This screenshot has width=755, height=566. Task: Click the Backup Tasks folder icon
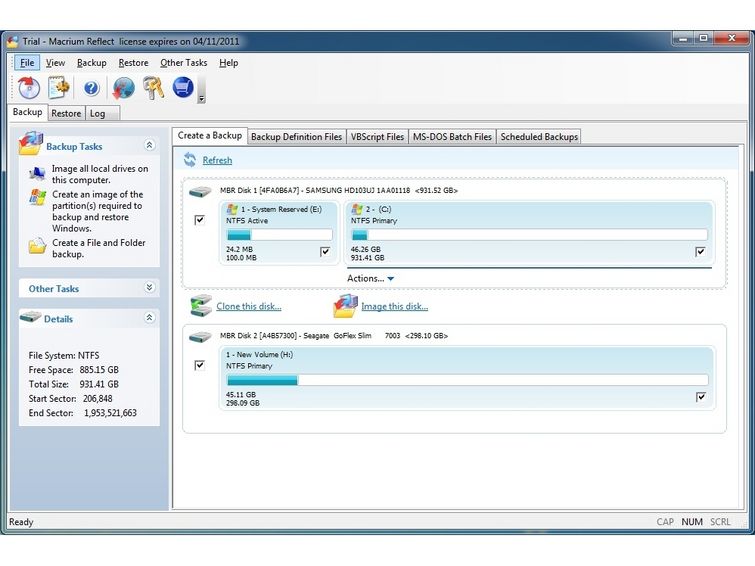[31, 143]
